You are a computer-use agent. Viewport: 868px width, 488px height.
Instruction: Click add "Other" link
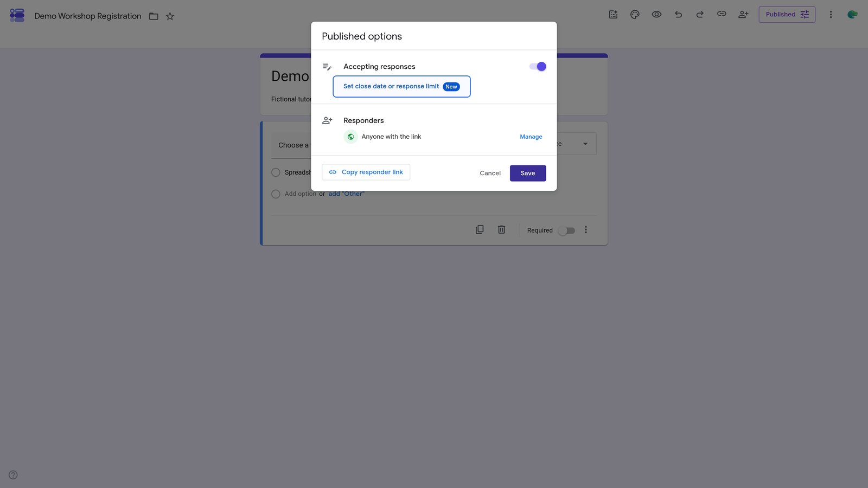(x=347, y=194)
